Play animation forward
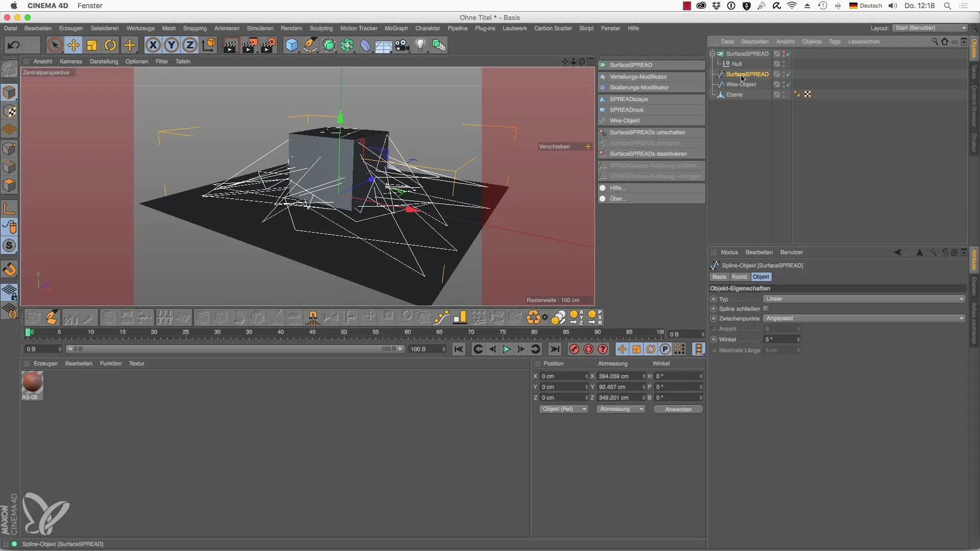Screen dimensions: 980x551 coord(506,349)
